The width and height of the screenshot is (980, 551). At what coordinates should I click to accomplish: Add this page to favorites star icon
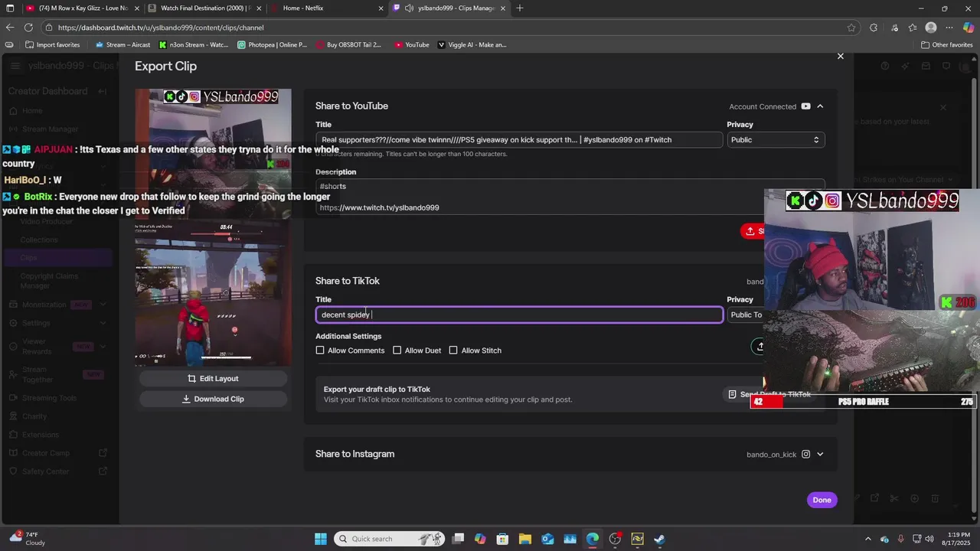coord(851,28)
